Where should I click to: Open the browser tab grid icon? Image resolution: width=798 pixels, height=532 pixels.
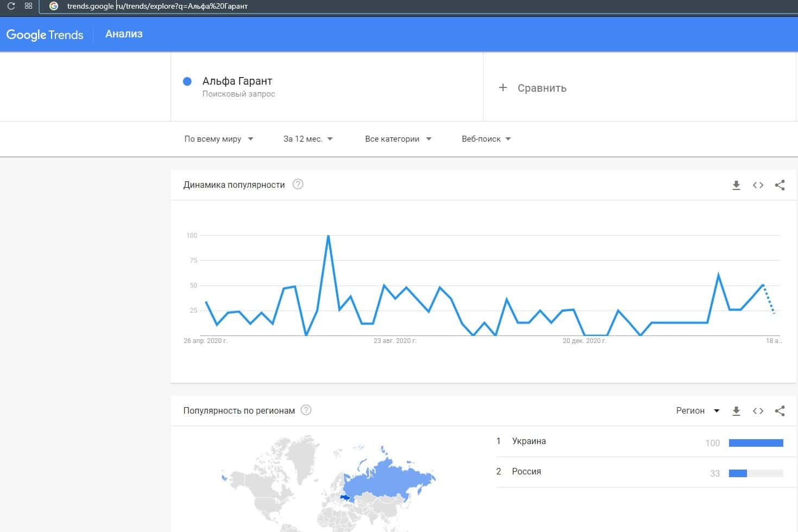pos(28,6)
